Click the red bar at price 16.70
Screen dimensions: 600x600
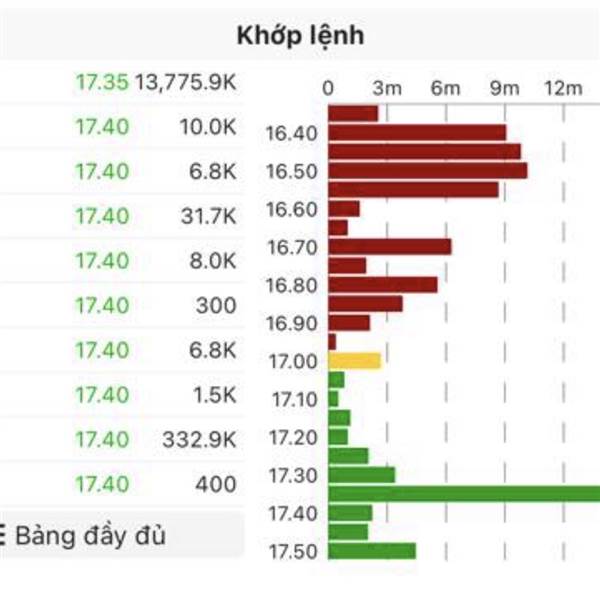coord(389,246)
